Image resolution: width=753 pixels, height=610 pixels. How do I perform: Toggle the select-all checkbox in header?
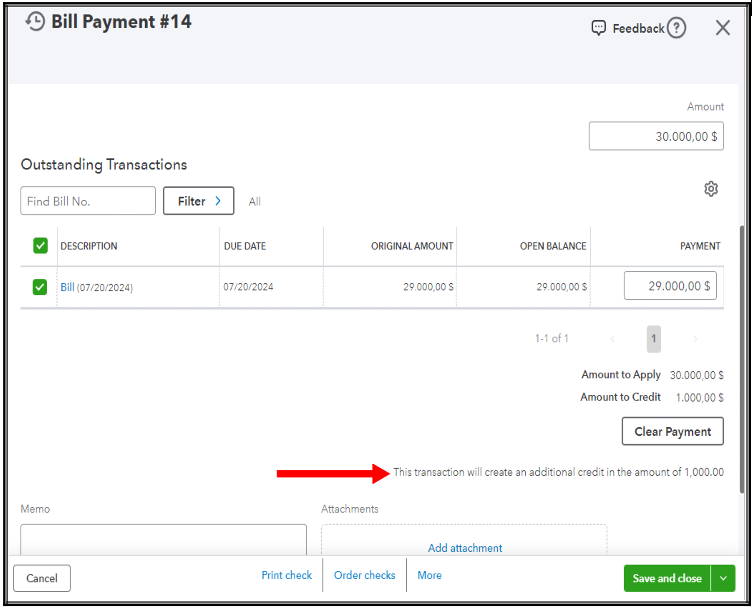(40, 245)
